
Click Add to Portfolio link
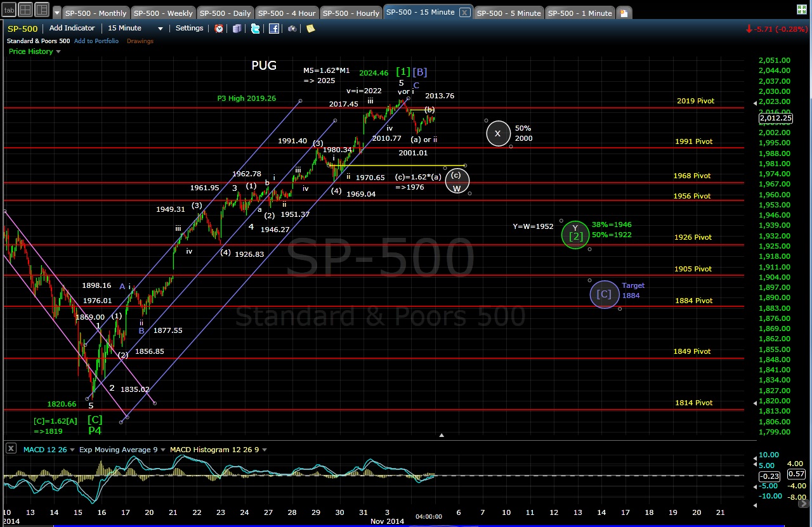(x=96, y=41)
